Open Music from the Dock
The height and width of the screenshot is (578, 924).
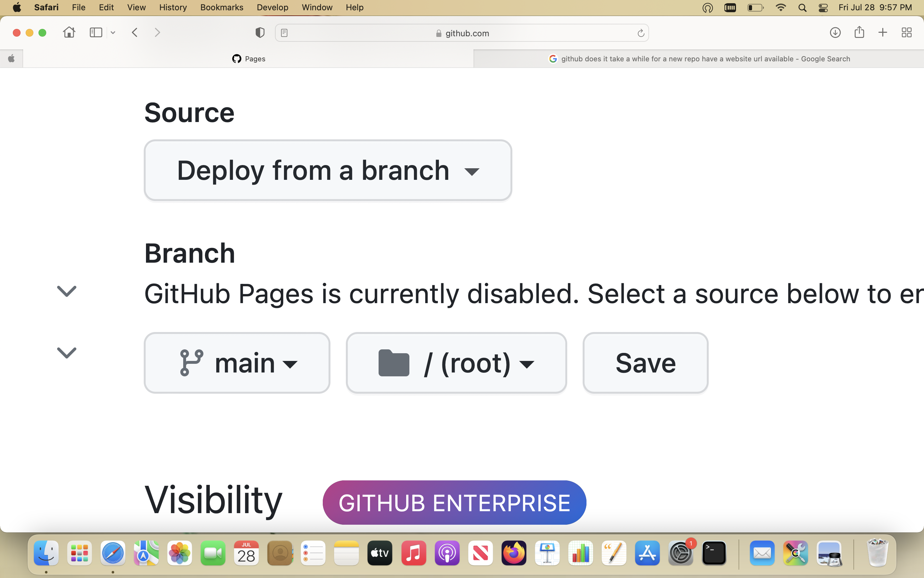click(x=414, y=553)
